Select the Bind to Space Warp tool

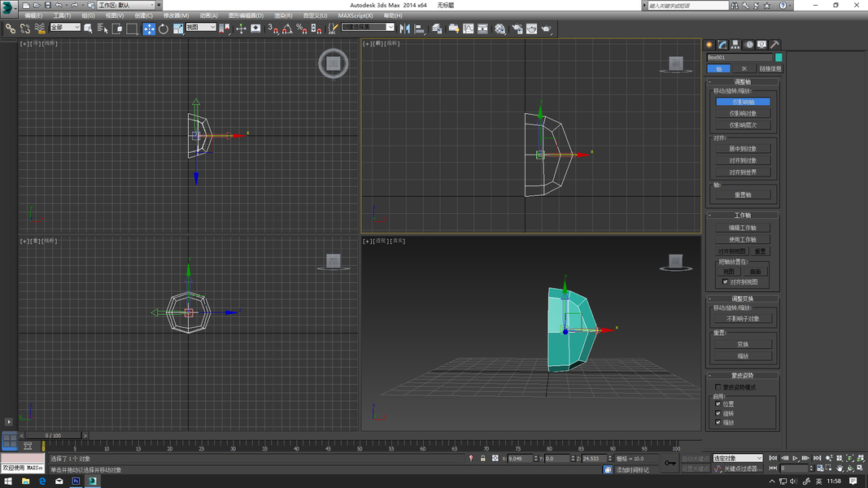click(39, 28)
